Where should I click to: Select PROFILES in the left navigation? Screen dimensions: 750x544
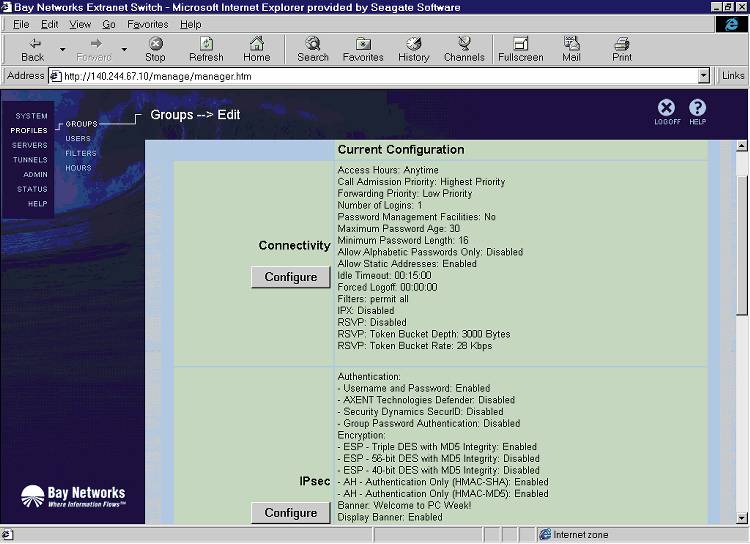coord(29,130)
